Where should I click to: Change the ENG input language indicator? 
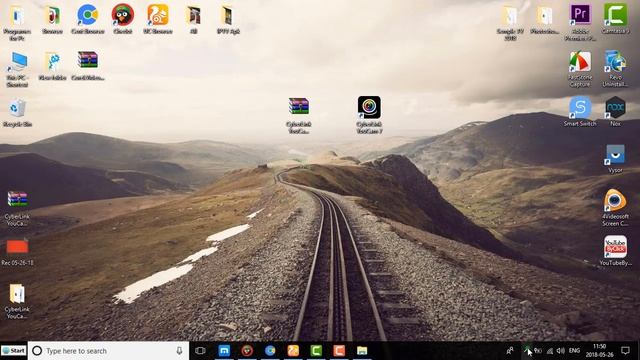[x=574, y=351]
